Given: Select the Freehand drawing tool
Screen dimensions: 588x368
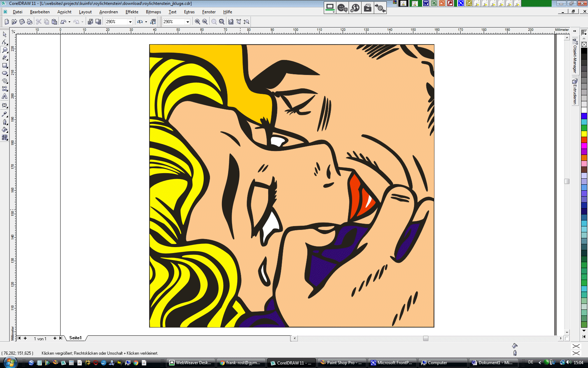Looking at the screenshot, I should (5, 57).
